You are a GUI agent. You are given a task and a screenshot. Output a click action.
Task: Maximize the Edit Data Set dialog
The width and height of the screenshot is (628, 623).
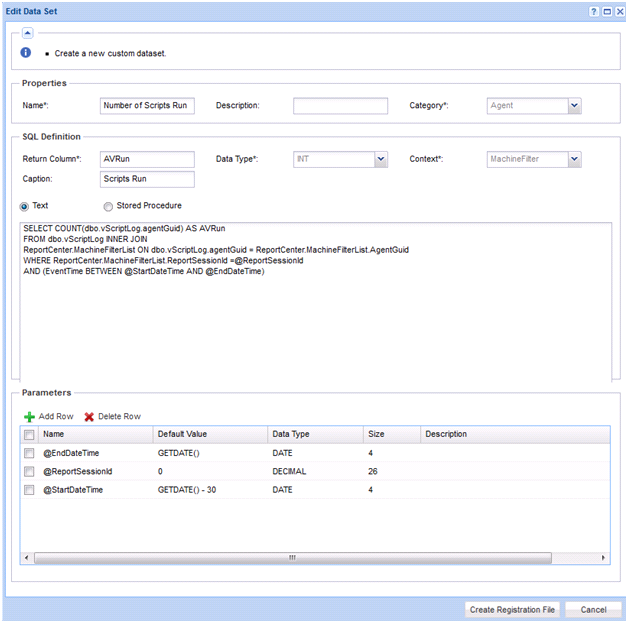(x=606, y=10)
